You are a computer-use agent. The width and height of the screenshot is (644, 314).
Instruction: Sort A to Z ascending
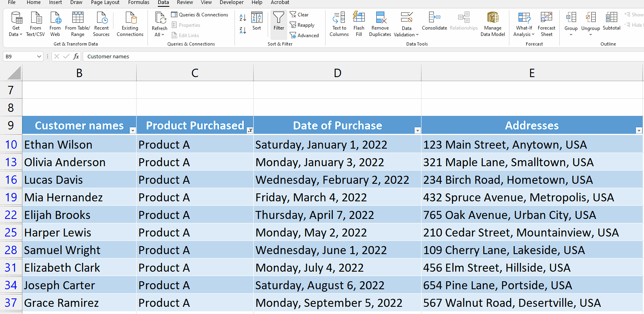point(242,18)
